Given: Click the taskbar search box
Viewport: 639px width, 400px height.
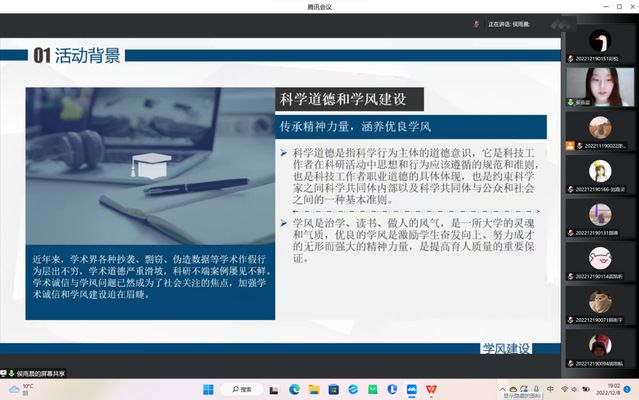Looking at the screenshot, I should click(240, 388).
